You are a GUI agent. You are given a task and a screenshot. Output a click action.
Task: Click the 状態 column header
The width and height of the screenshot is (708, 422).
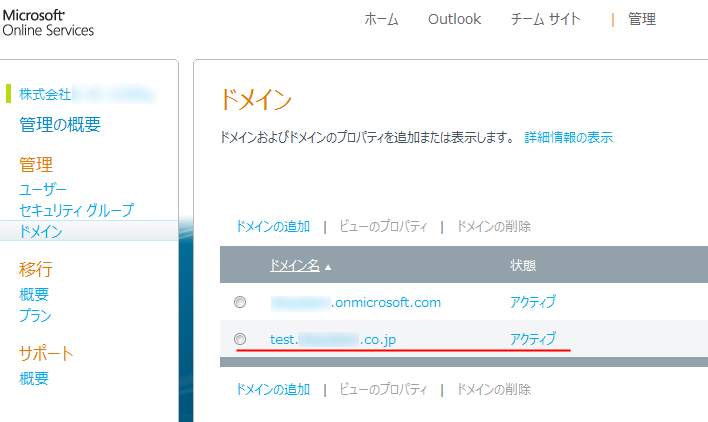(523, 265)
